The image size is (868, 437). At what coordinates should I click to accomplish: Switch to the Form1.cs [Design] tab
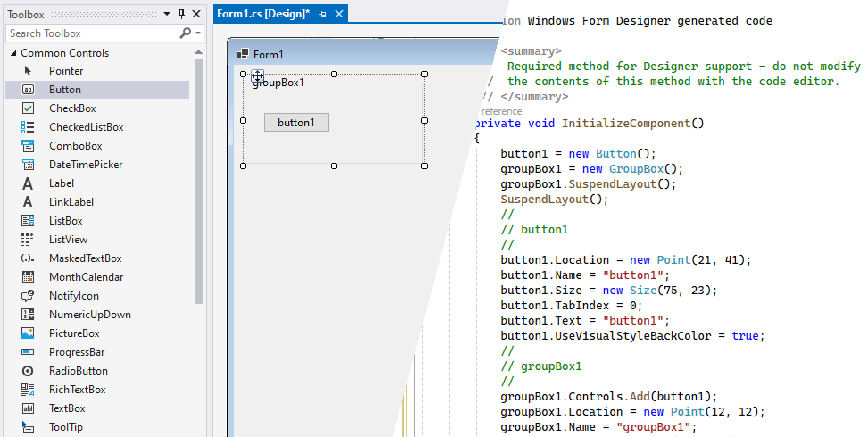point(263,13)
